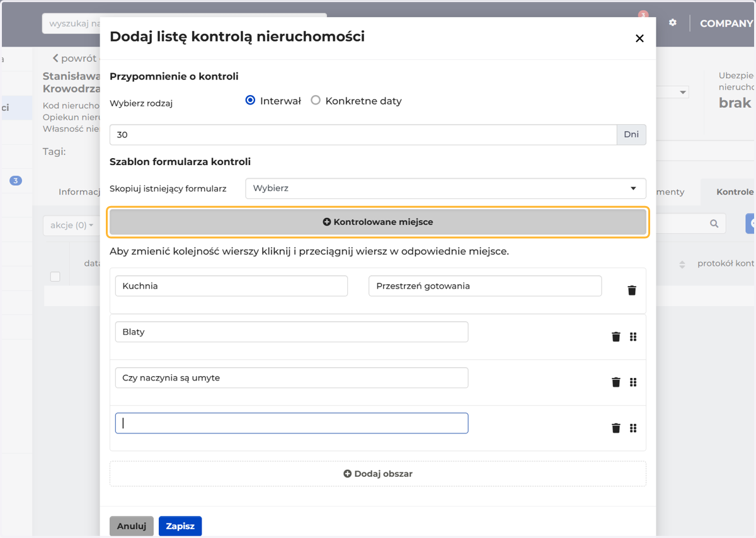Image resolution: width=756 pixels, height=538 pixels.
Task: Remove the empty last row via trash
Action: (x=616, y=428)
